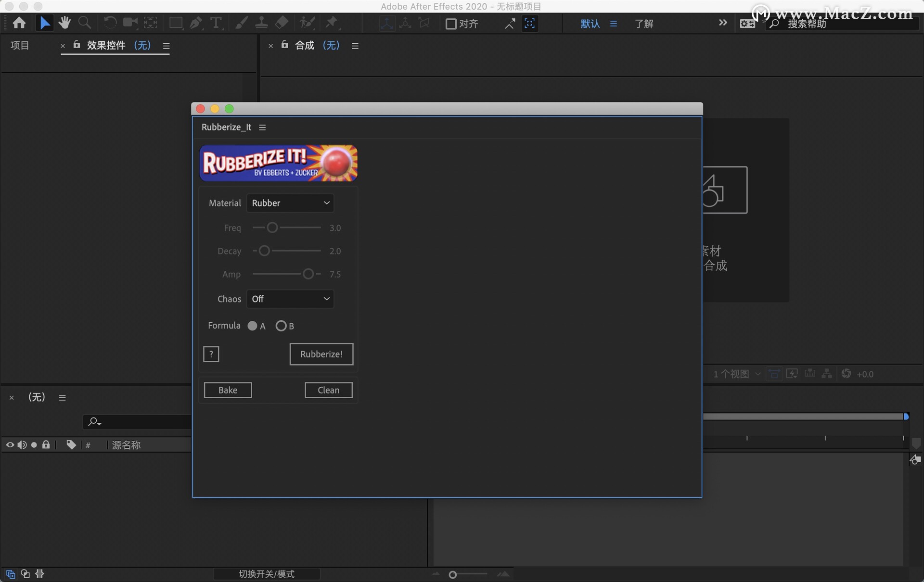
Task: Switch to the 效果控件 (无) tab
Action: tap(119, 45)
